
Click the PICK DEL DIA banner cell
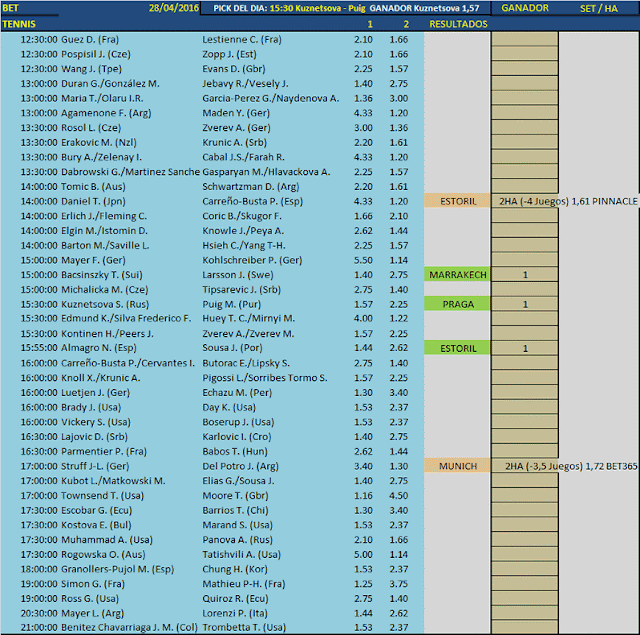(346, 8)
